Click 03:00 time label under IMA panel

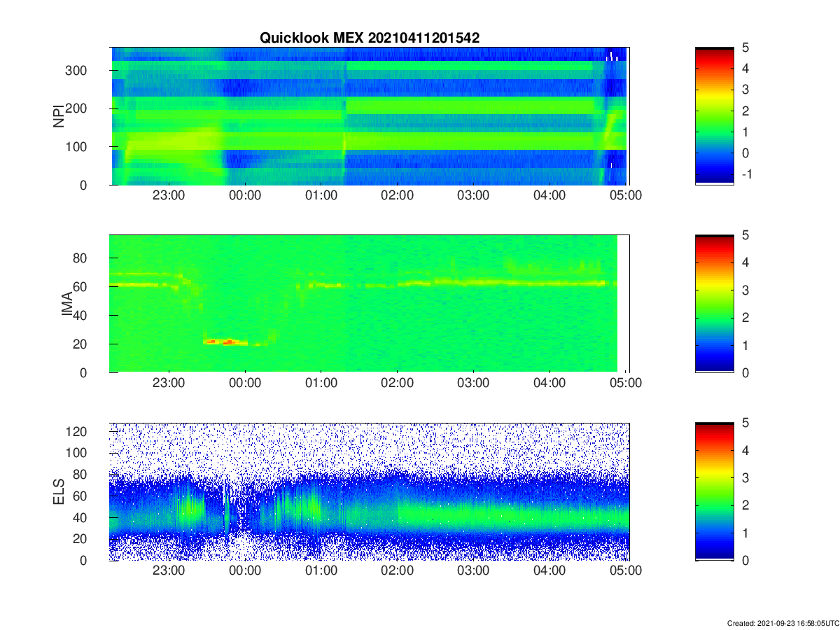pyautogui.click(x=473, y=384)
